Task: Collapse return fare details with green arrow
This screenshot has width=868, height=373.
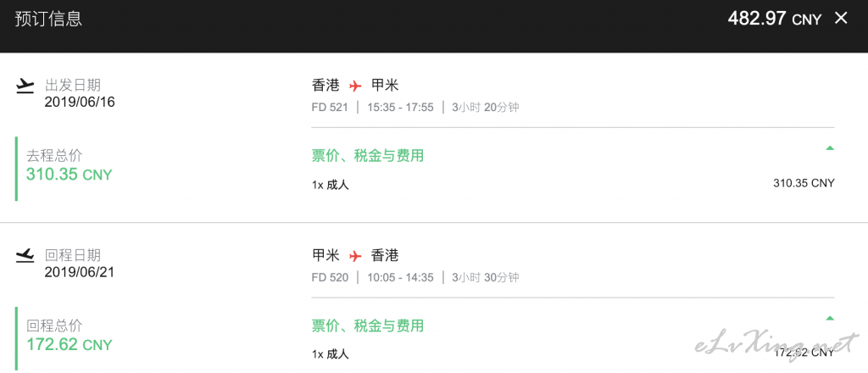Action: (x=829, y=318)
